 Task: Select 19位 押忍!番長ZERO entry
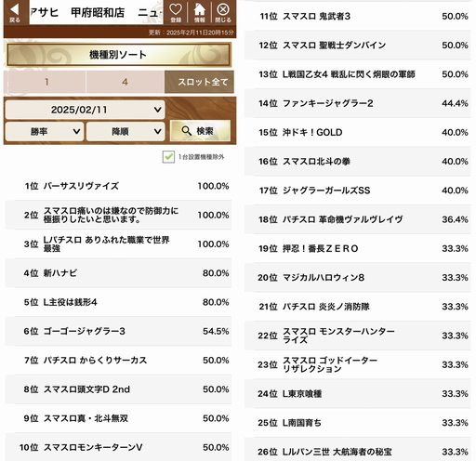point(358,248)
